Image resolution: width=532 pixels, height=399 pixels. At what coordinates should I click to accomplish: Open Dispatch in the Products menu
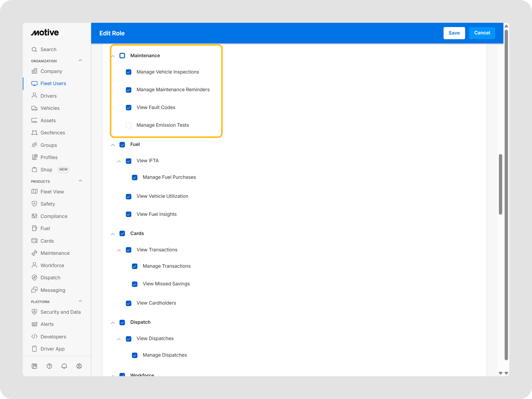(x=50, y=278)
